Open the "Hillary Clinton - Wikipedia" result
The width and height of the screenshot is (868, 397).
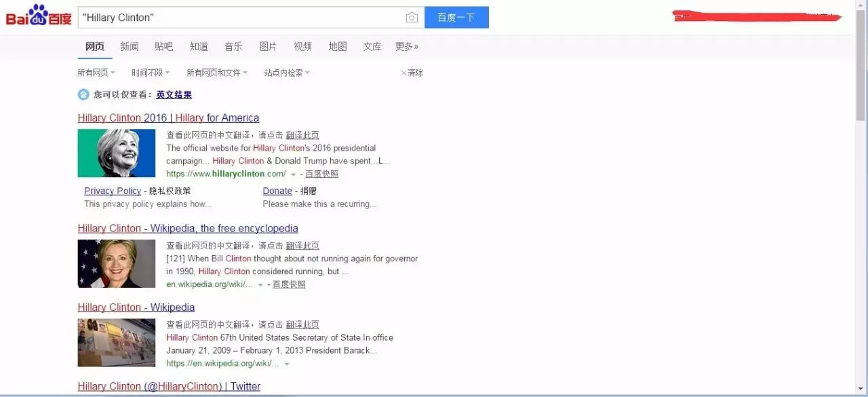click(x=136, y=307)
